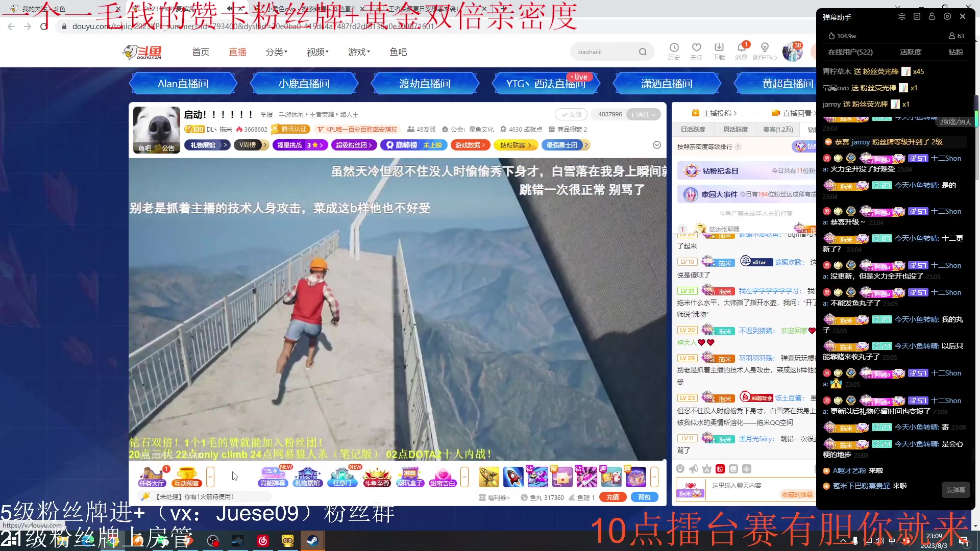
Task: Go to 潇洒直播间
Action: (667, 84)
